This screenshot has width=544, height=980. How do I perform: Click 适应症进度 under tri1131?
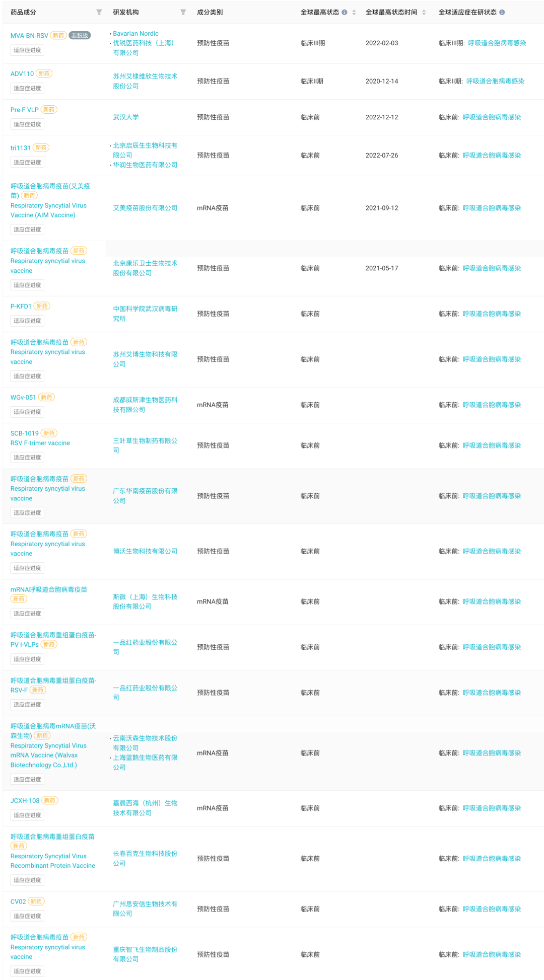(x=27, y=163)
